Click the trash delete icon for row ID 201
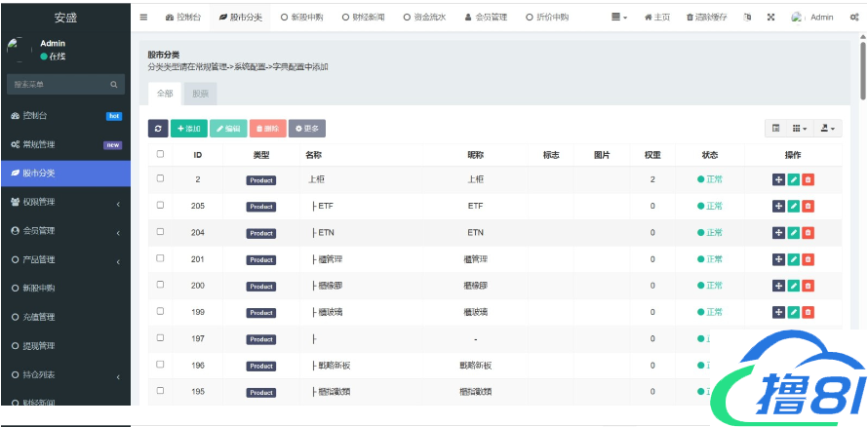The image size is (868, 427). pos(808,259)
